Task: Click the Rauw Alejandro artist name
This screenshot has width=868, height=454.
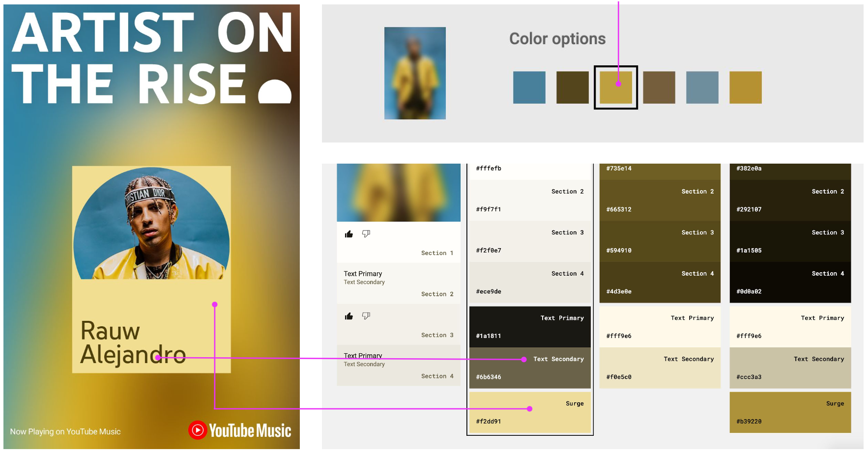Action: click(133, 343)
